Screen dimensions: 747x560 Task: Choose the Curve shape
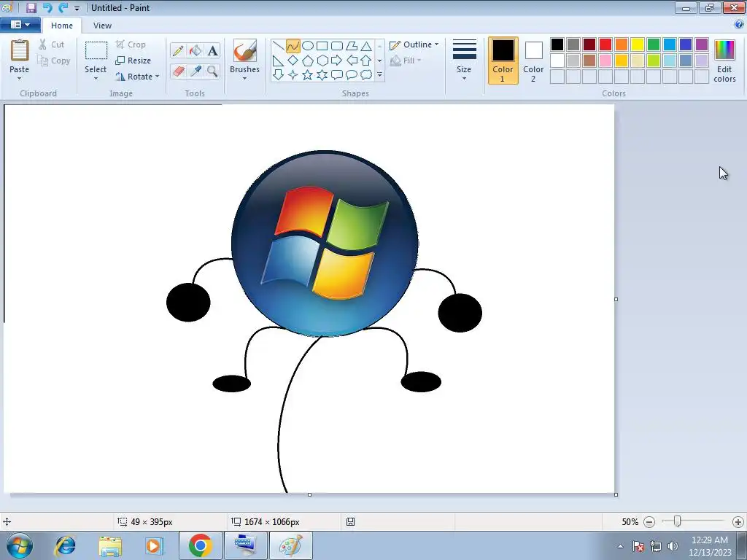(x=293, y=46)
